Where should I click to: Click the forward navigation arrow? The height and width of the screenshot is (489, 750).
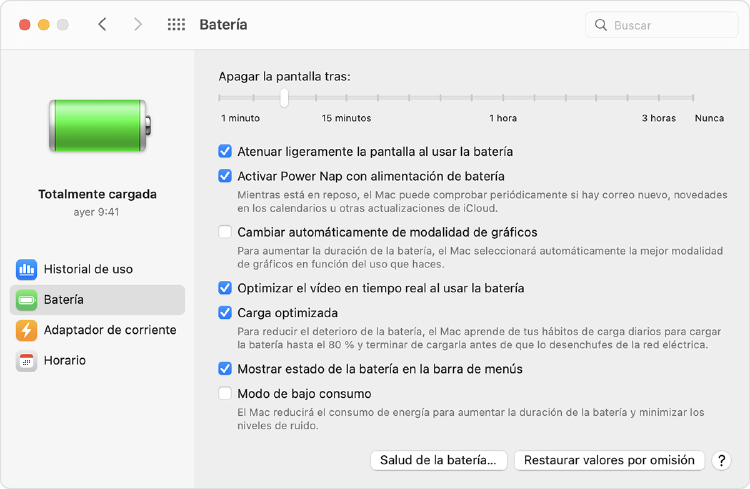pyautogui.click(x=138, y=24)
